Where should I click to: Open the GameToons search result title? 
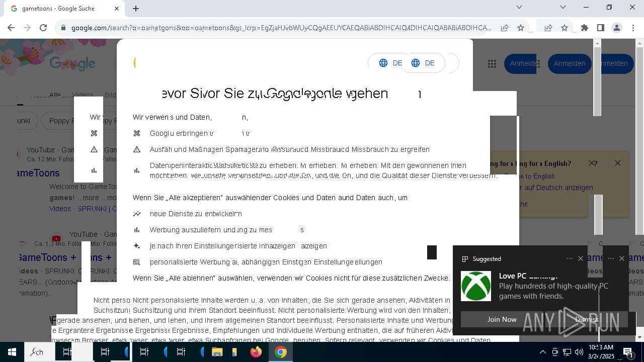point(38,173)
